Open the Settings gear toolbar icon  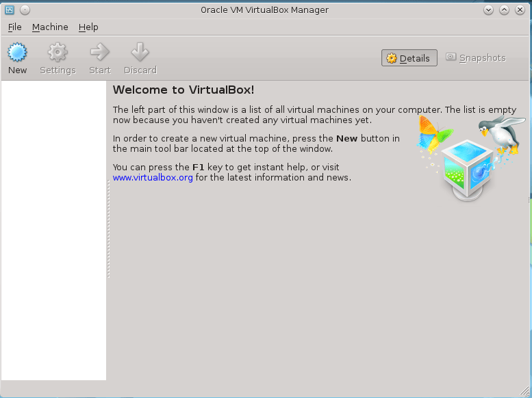click(x=58, y=53)
